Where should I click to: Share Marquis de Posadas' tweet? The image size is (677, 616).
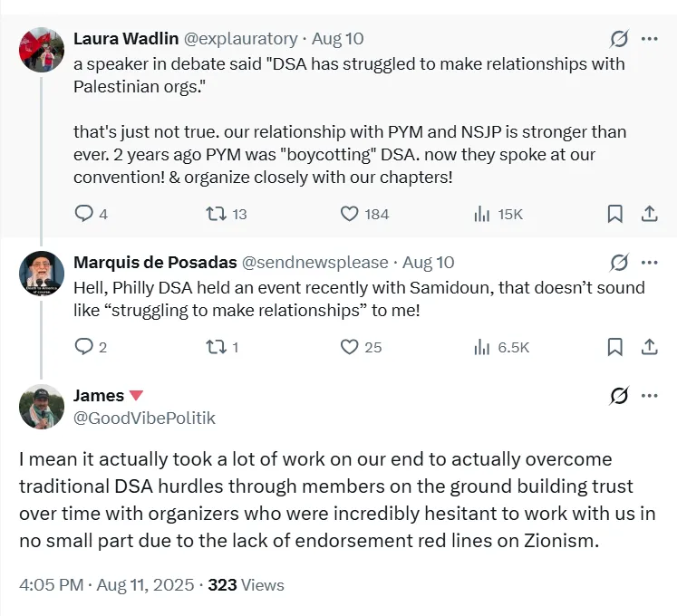click(x=649, y=347)
